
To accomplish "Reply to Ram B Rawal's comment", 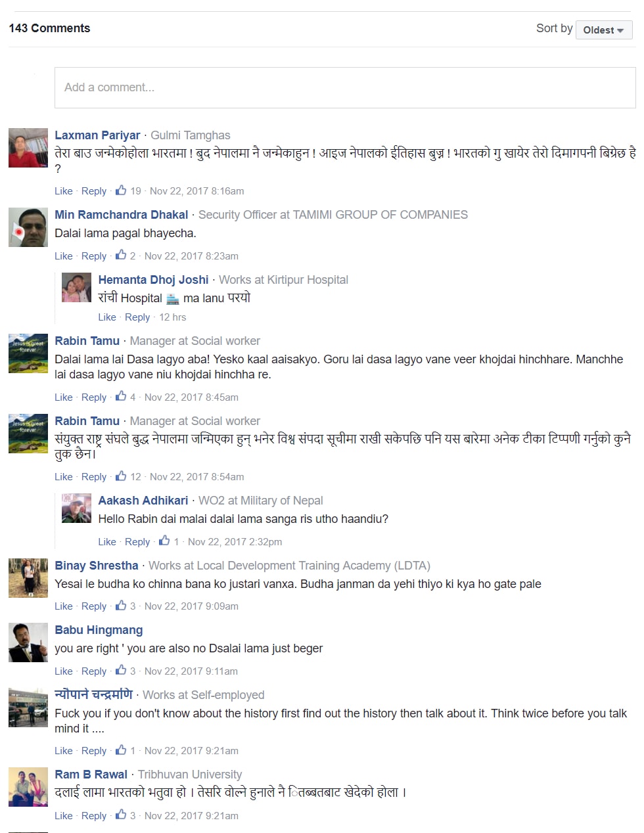I will (94, 816).
